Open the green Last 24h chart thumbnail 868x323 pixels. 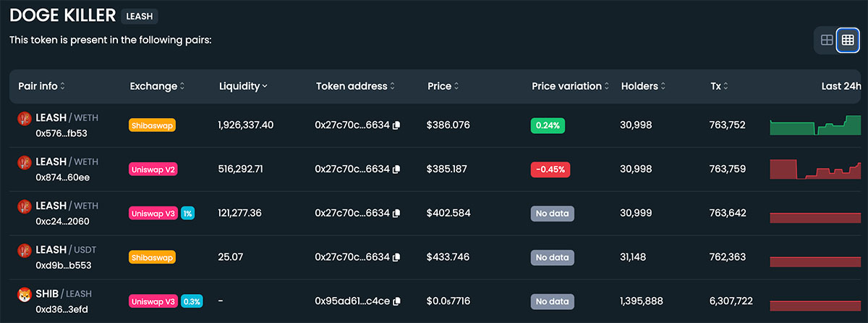click(815, 125)
